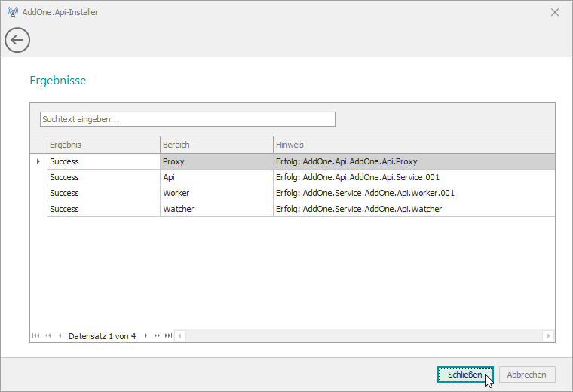The width and height of the screenshot is (573, 392).
Task: Jump to the first record in navigator
Action: (35, 335)
